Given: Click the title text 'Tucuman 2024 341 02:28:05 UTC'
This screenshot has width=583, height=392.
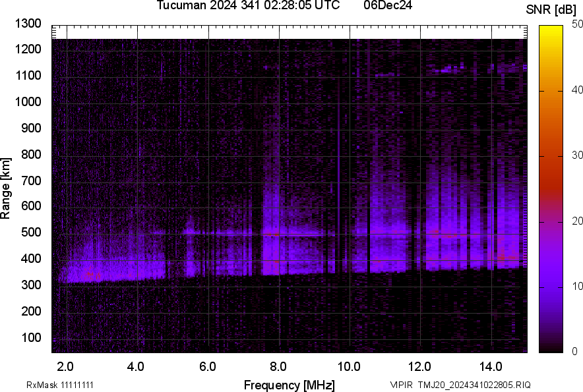Looking at the screenshot, I should pos(248,5).
